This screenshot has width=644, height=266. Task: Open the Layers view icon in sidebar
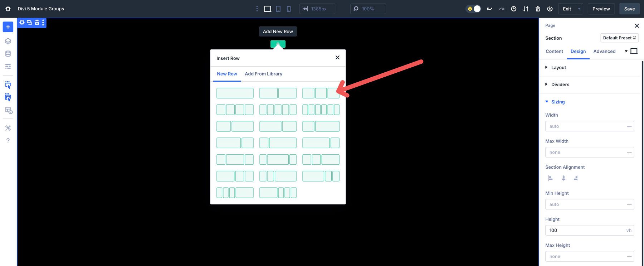tap(8, 41)
